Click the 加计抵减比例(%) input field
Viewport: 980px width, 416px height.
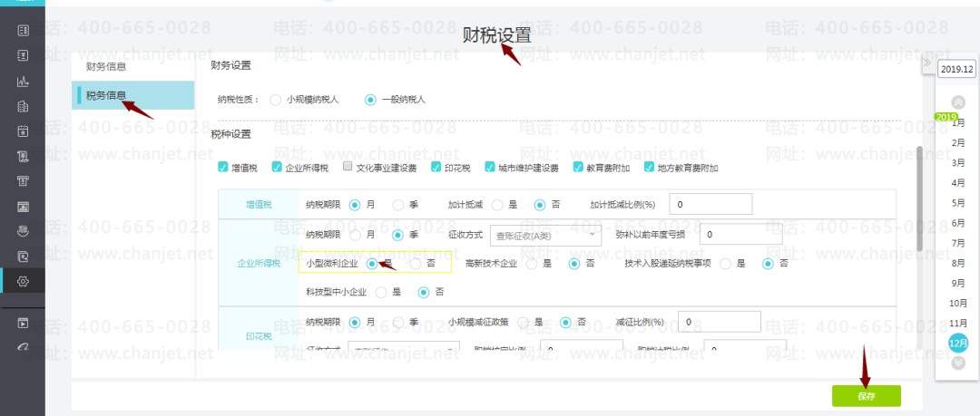click(x=710, y=204)
